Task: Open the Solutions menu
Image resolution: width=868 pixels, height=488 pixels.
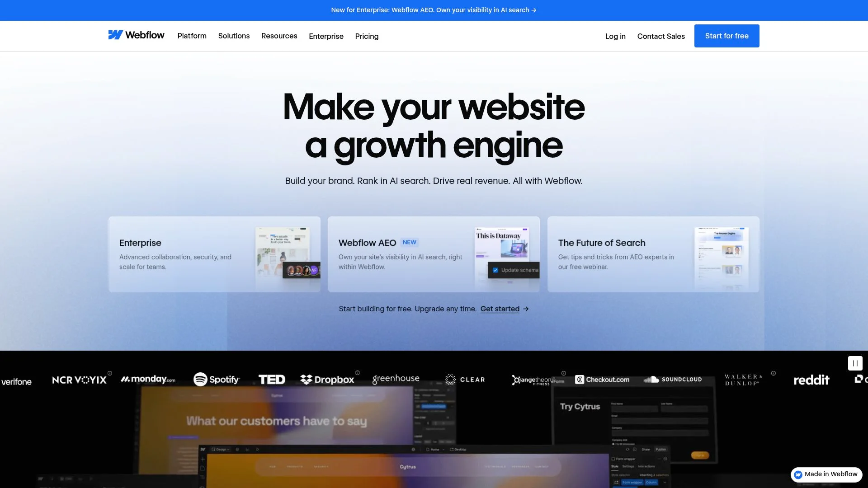Action: click(x=234, y=36)
